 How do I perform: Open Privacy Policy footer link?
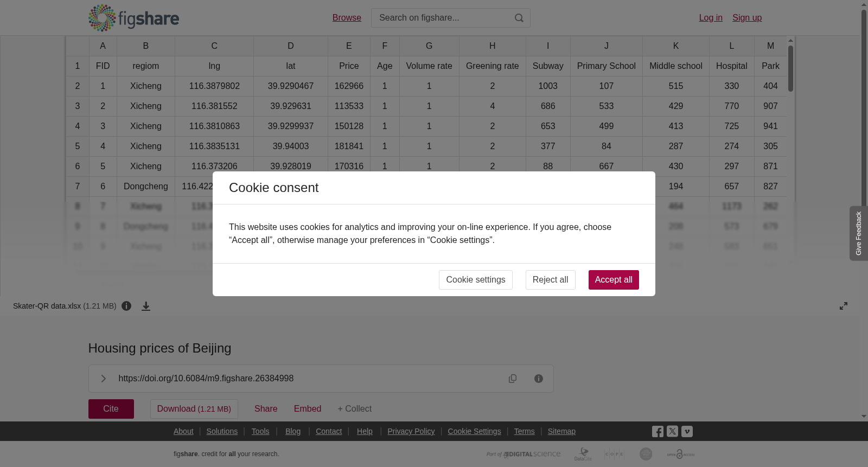(x=411, y=431)
